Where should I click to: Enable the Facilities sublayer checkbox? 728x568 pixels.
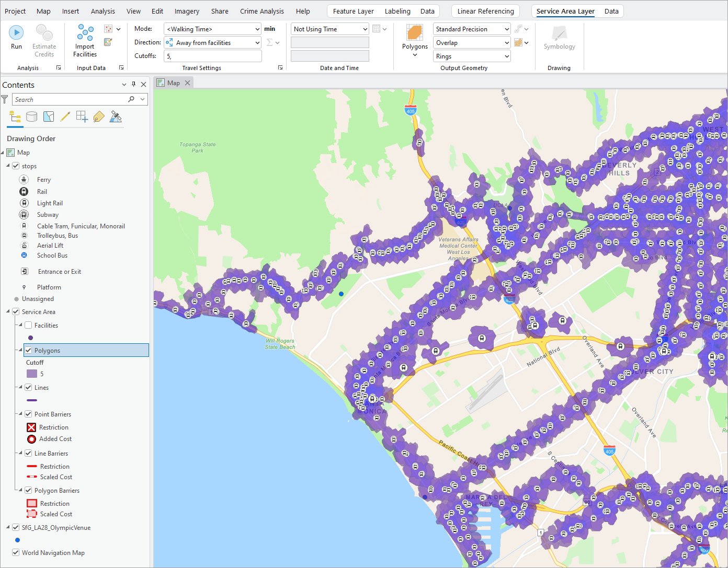pyautogui.click(x=28, y=325)
